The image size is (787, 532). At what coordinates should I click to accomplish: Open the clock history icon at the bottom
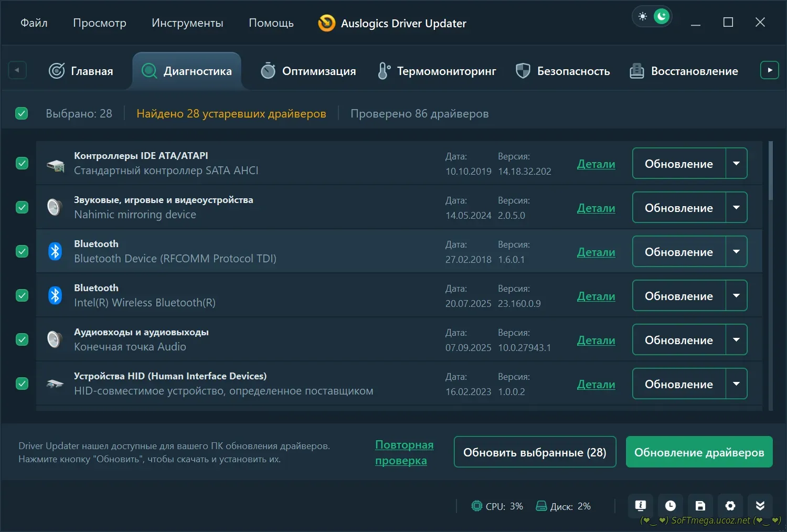(x=670, y=506)
